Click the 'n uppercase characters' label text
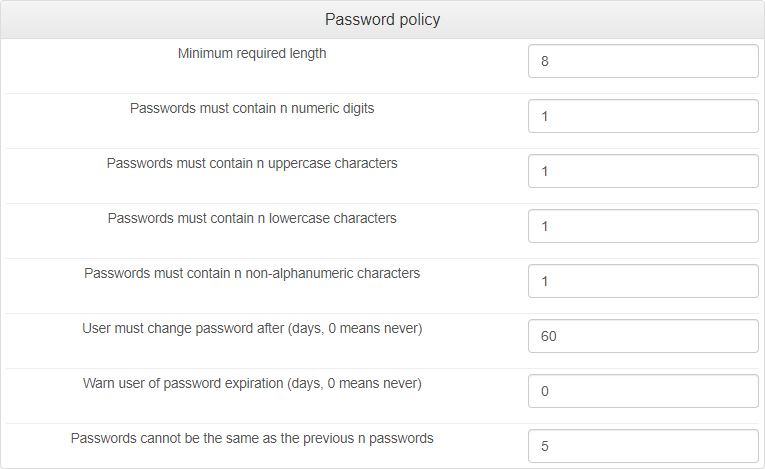765x469 pixels. coord(252,163)
